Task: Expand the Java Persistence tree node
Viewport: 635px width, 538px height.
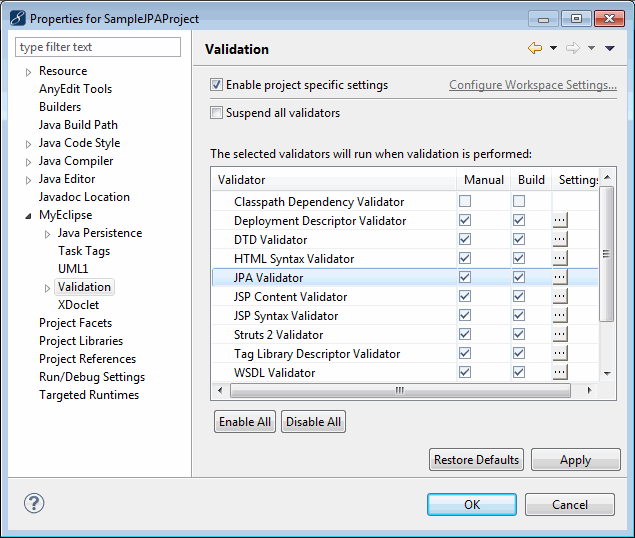Action: [x=47, y=233]
